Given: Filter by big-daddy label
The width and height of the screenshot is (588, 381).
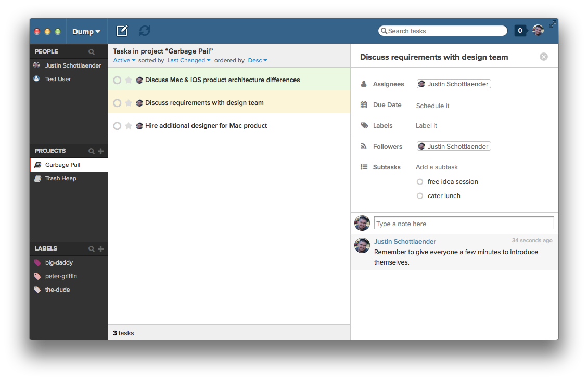Looking at the screenshot, I should tap(69, 262).
